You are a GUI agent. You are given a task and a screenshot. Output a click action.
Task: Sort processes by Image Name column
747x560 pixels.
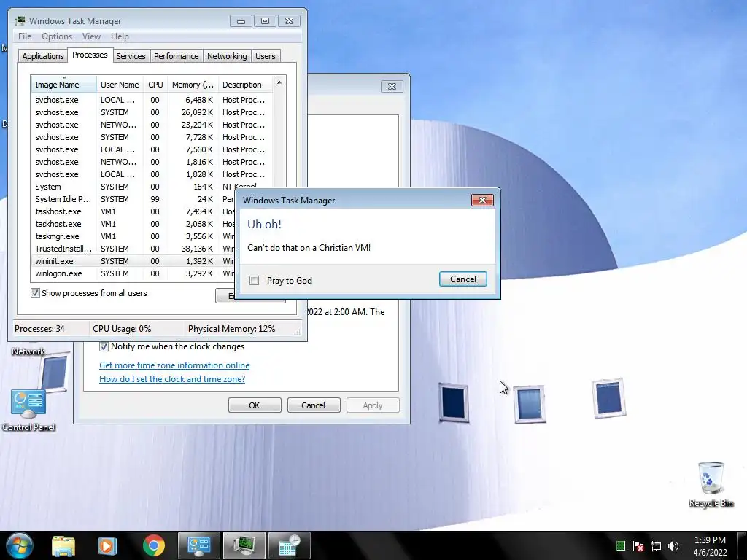64,85
